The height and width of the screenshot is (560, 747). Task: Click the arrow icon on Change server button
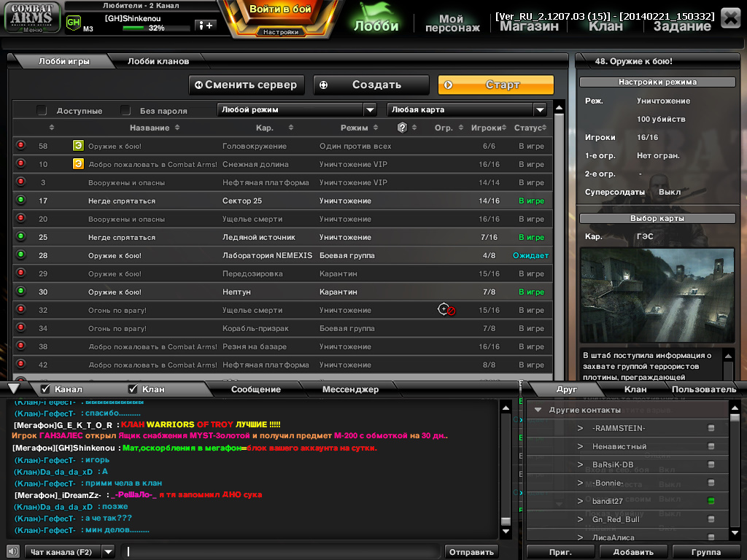click(x=198, y=85)
